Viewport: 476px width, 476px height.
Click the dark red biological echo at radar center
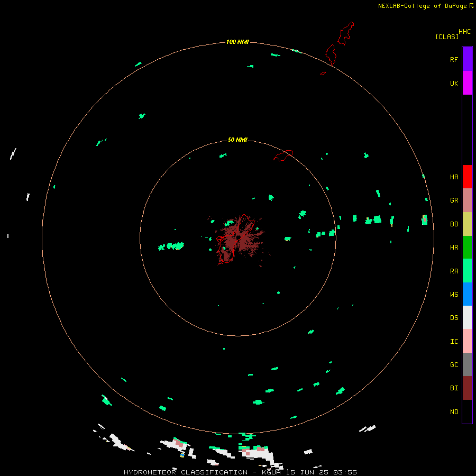pos(240,239)
